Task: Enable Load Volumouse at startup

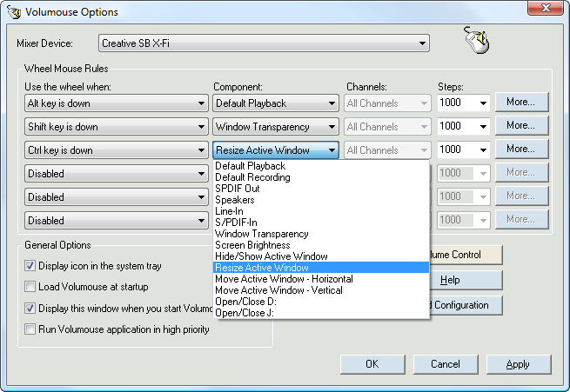Action: (30, 287)
